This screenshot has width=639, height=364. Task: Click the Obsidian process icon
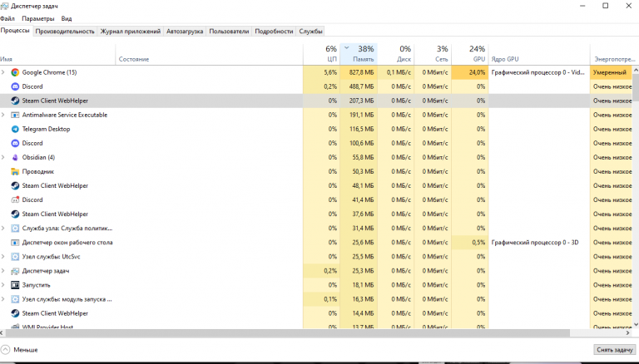coord(15,158)
